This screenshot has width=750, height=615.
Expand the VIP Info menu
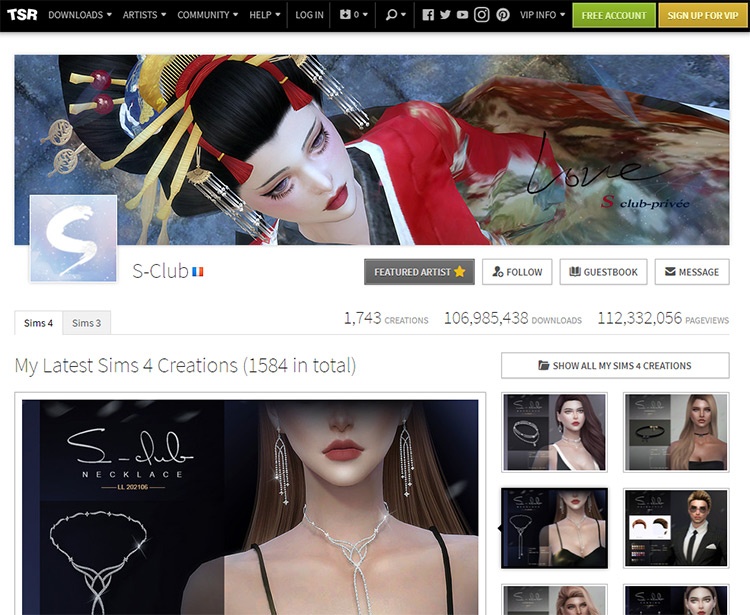point(542,15)
